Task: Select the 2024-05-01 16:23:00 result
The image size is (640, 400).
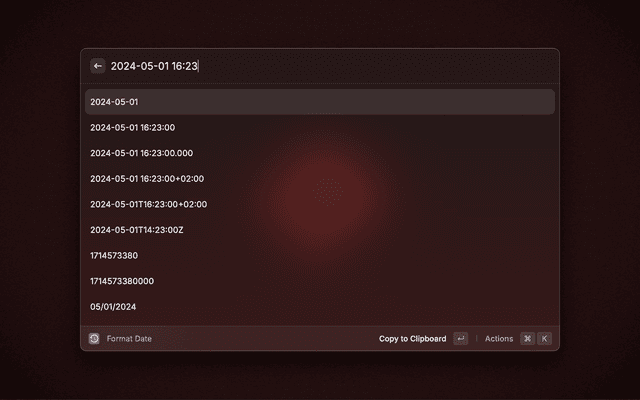Action: tap(320, 127)
